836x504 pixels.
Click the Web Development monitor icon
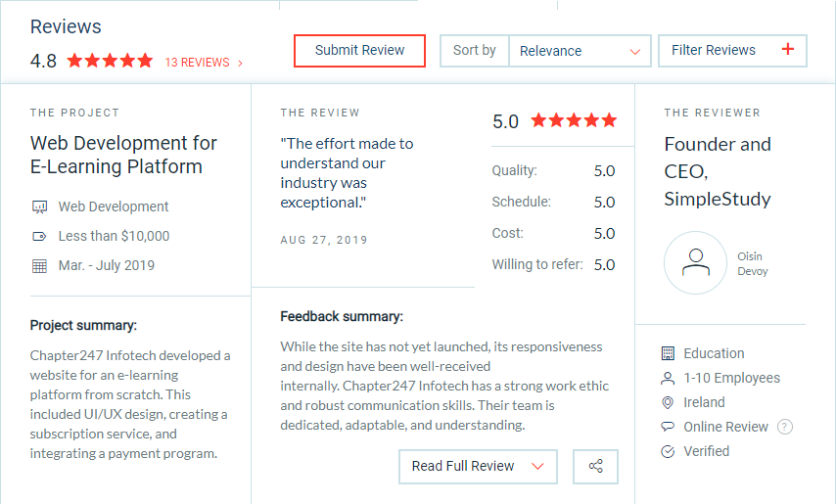40,206
